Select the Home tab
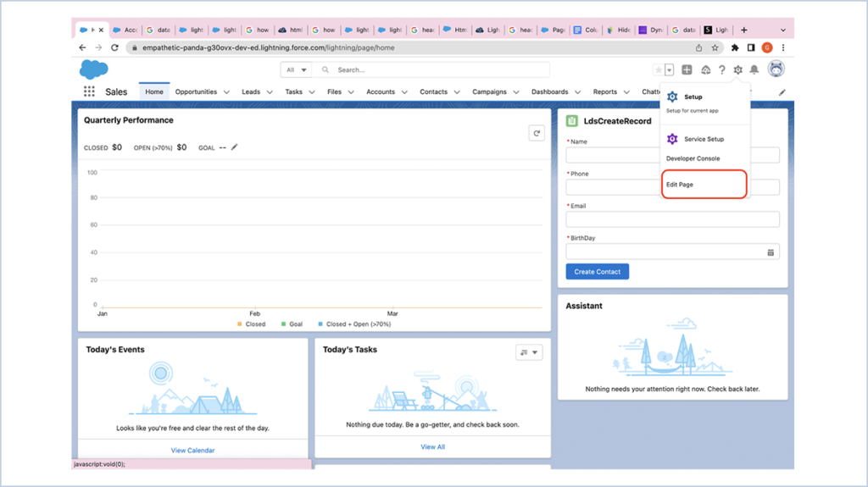 click(154, 91)
